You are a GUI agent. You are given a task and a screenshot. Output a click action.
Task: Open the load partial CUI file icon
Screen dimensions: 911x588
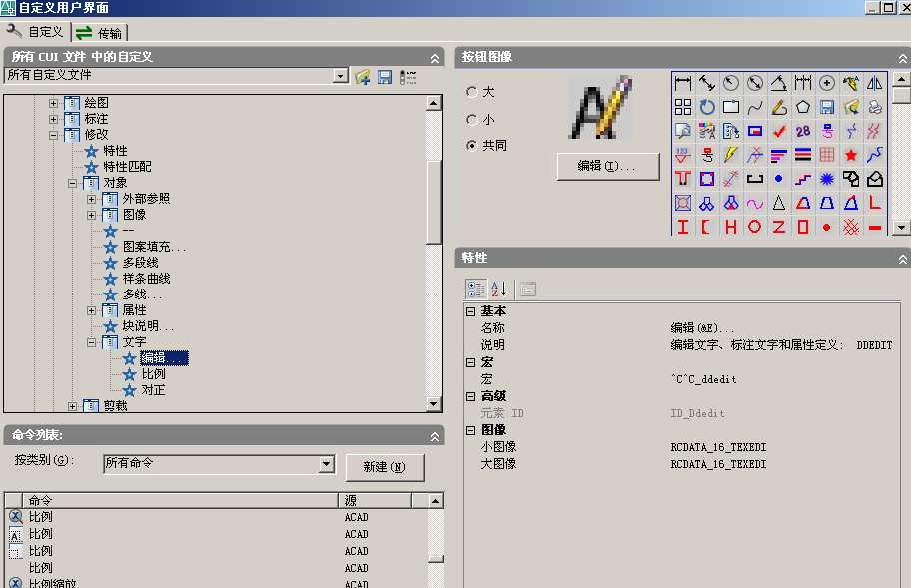pos(363,77)
